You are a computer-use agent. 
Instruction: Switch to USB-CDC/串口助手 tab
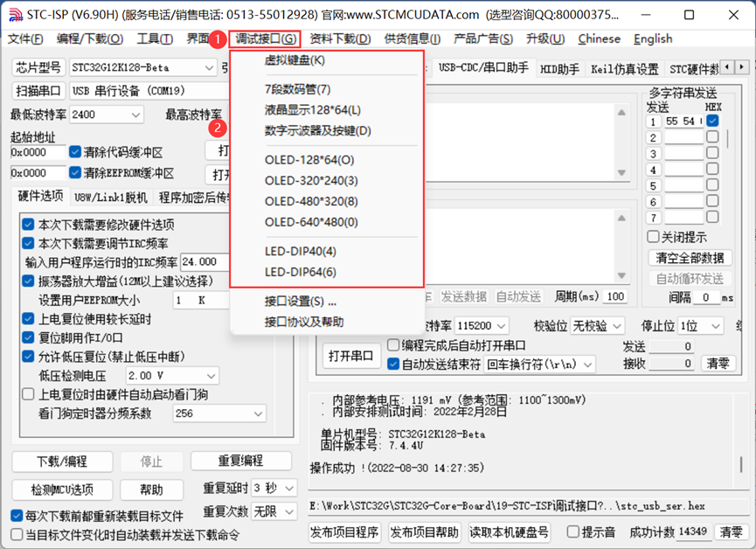[483, 67]
